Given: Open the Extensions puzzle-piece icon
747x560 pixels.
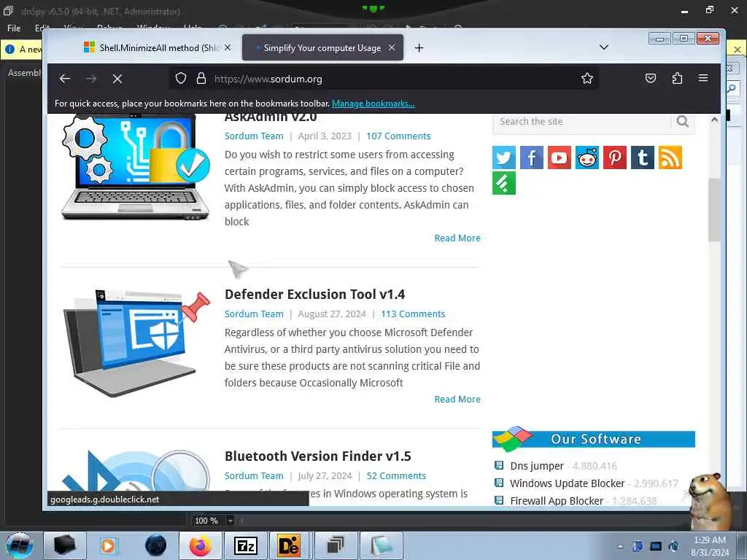Looking at the screenshot, I should tap(677, 78).
